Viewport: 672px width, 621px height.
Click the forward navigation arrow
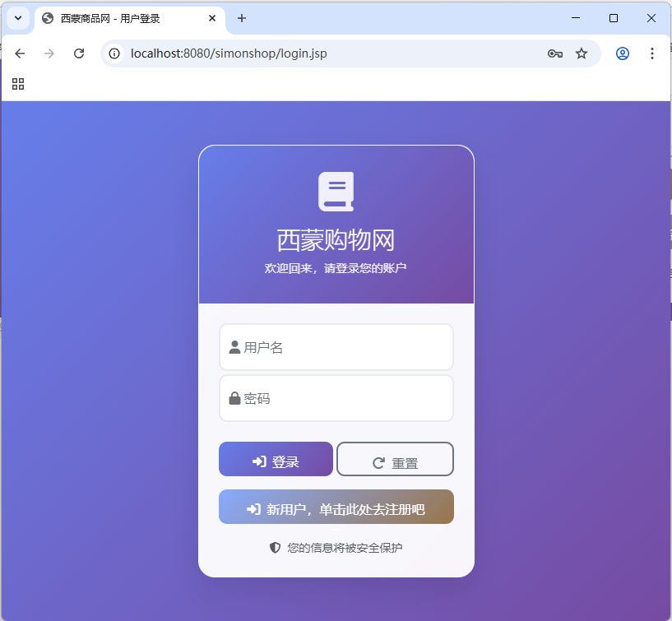pyautogui.click(x=49, y=53)
